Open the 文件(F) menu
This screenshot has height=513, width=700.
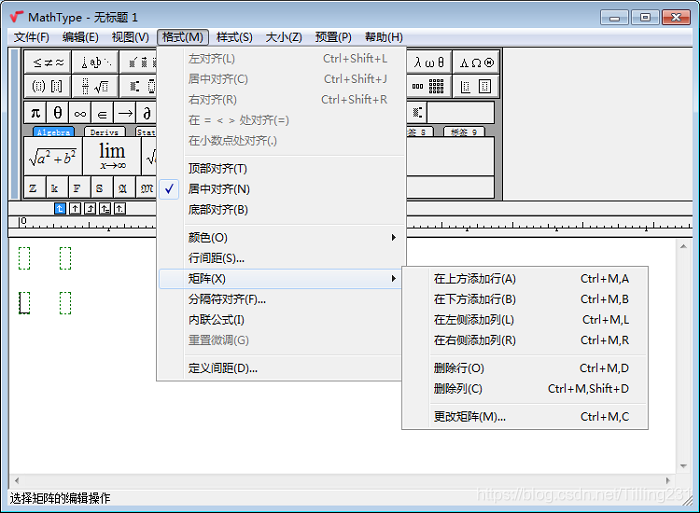(32, 37)
